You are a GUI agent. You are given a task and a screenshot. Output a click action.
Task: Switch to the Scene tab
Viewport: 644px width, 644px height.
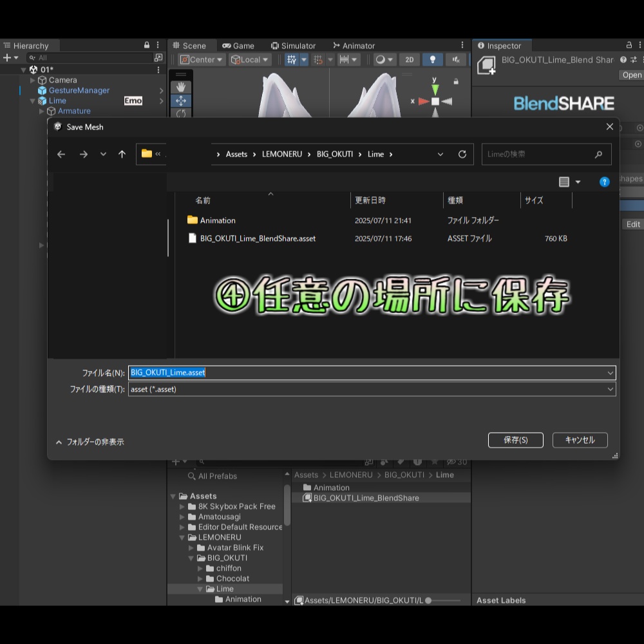pyautogui.click(x=189, y=46)
